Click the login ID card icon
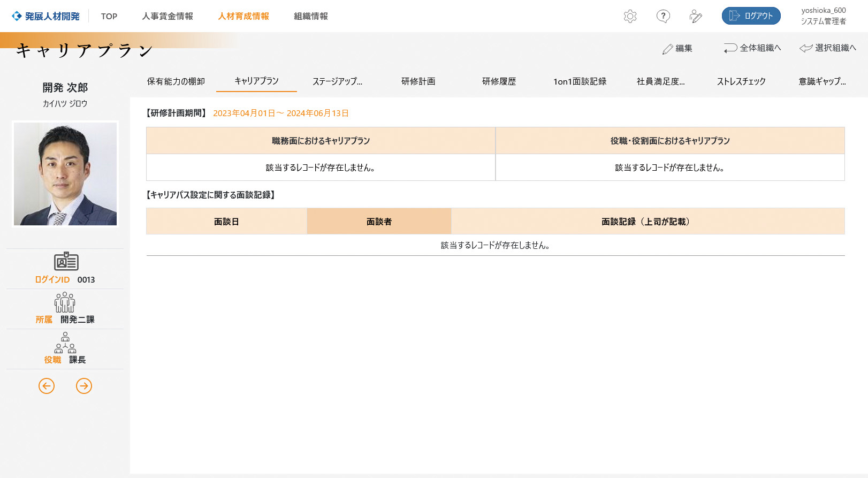868x478 pixels. pyautogui.click(x=66, y=262)
